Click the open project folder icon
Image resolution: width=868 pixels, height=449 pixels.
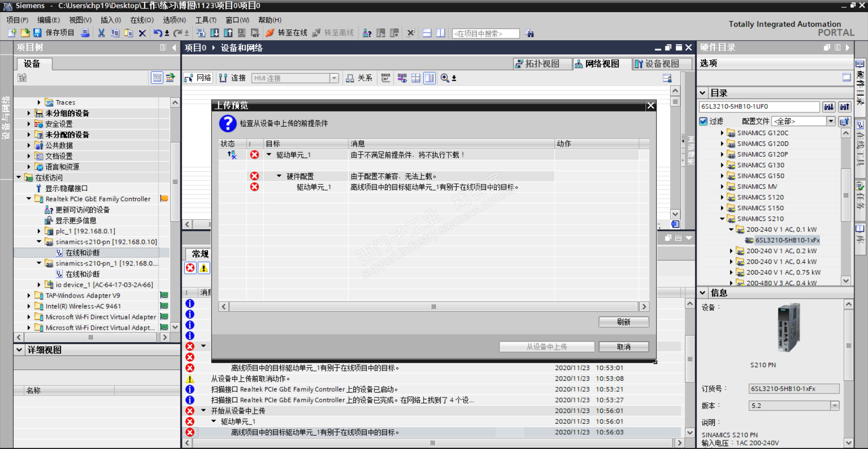25,33
